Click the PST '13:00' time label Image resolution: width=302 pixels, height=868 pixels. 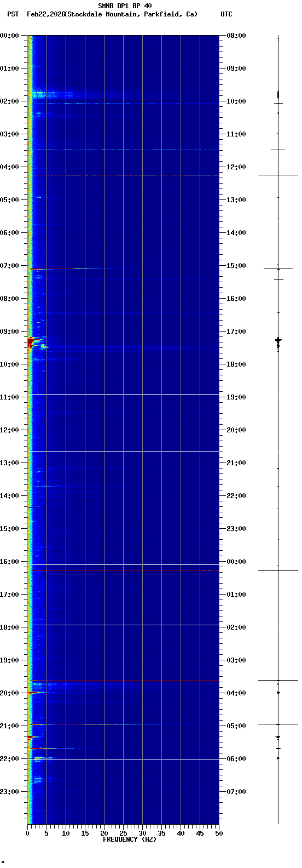coord(9,463)
